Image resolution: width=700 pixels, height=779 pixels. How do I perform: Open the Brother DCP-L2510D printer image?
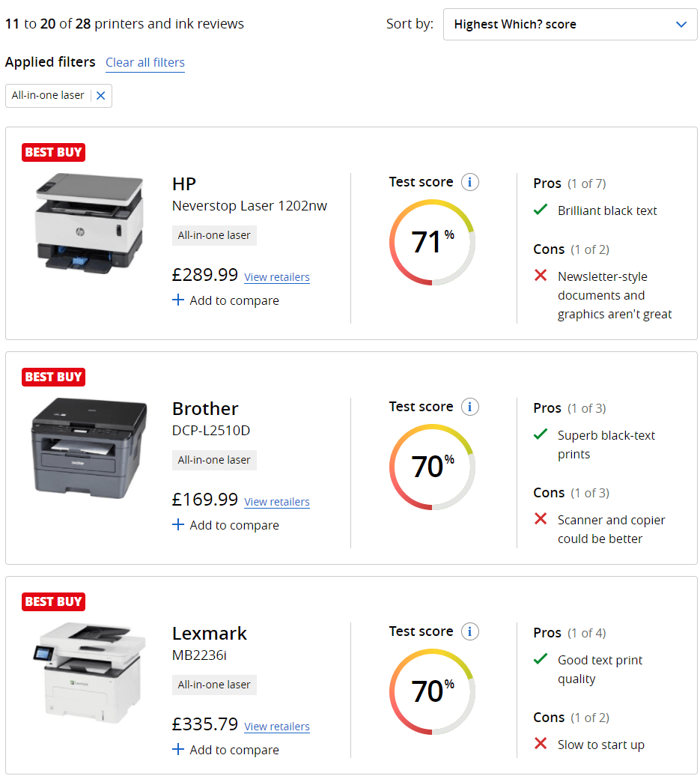click(x=88, y=447)
